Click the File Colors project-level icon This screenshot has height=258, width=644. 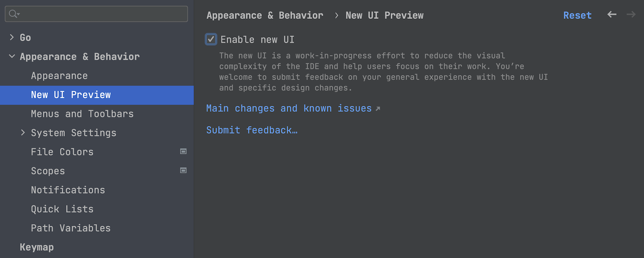(x=183, y=151)
